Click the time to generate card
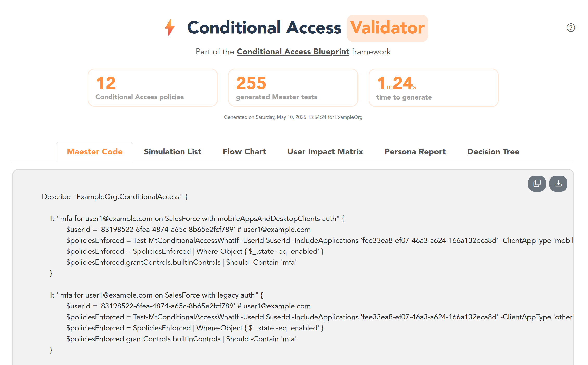The width and height of the screenshot is (588, 365). 434,88
